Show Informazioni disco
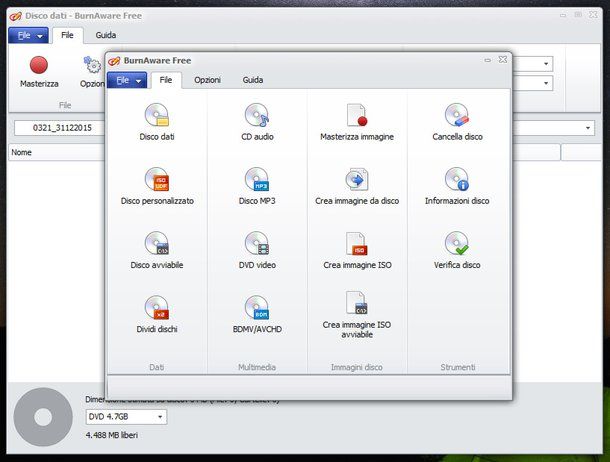This screenshot has width=610, height=462. coord(457,186)
